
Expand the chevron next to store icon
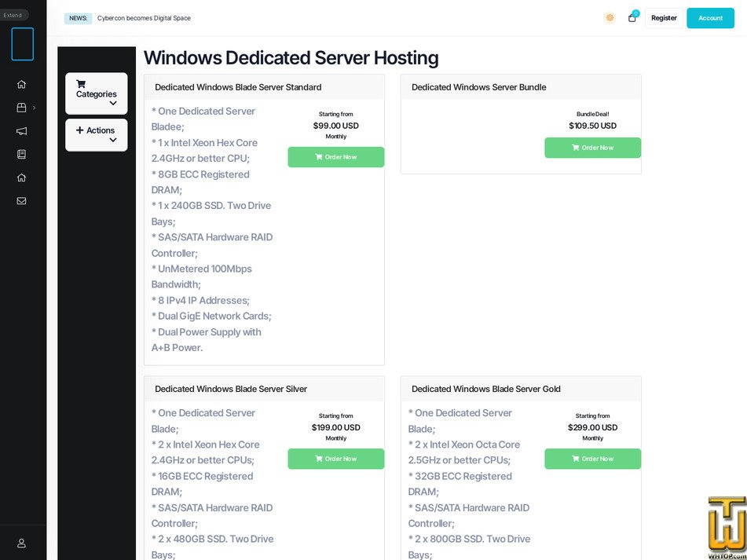pos(34,108)
